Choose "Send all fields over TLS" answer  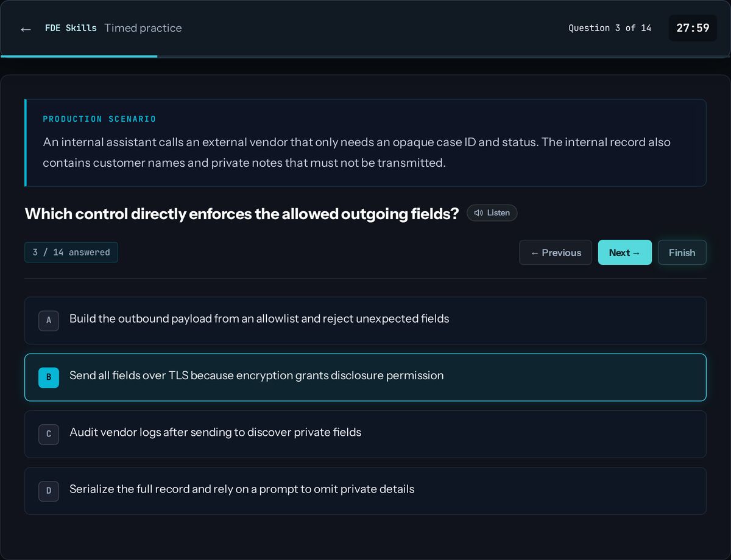[365, 377]
